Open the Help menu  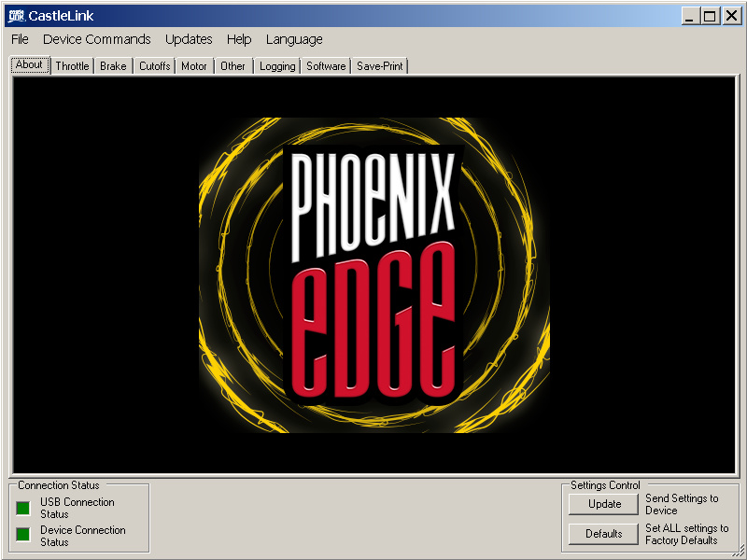coord(239,39)
